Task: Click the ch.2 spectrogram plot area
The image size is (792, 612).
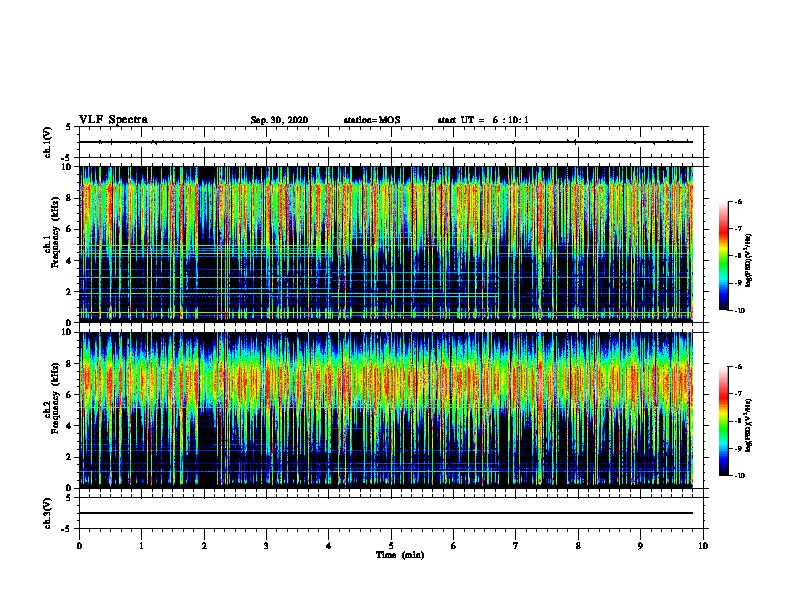Action: click(386, 410)
